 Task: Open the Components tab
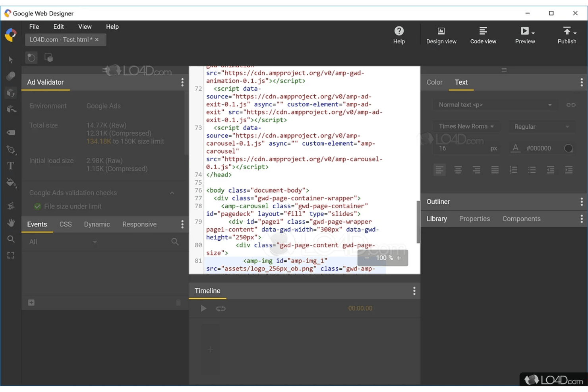click(521, 219)
